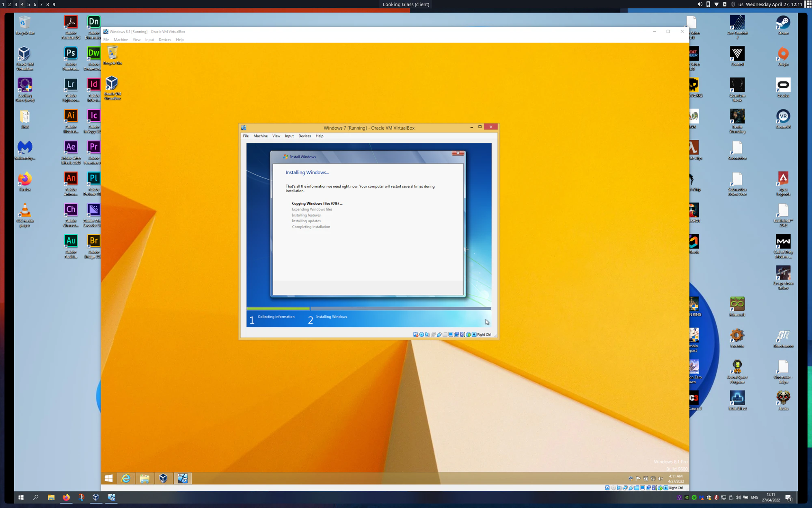Click the Windows 8.1 Start button
Screen dimensions: 812x508
pos(108,478)
